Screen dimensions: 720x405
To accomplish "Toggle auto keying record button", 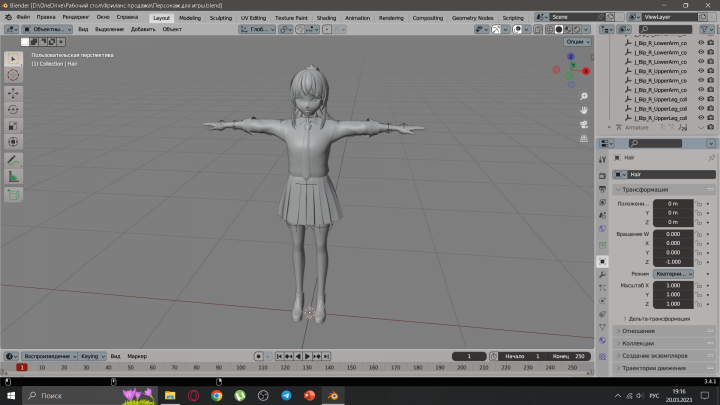I will [x=259, y=356].
